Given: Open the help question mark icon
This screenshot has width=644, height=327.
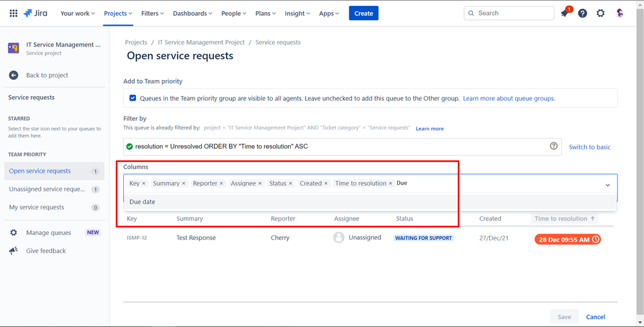Looking at the screenshot, I should coord(582,13).
